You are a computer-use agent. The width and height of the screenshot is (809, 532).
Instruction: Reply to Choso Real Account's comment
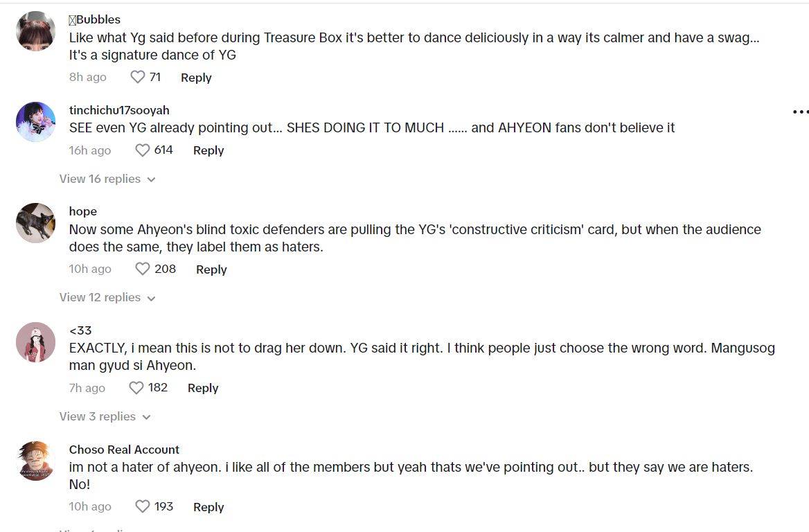208,507
